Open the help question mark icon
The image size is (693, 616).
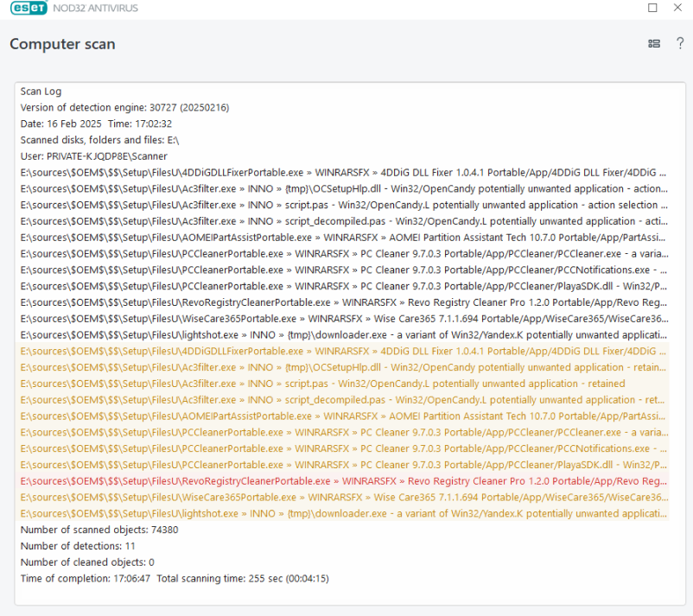680,43
